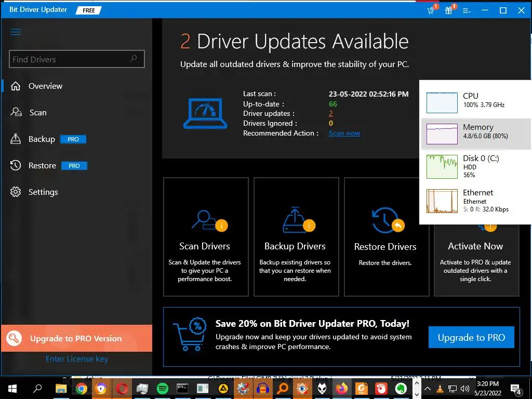Screen dimensions: 532x399
Task: Open Google Chrome from the taskbar
Action: pos(81,389)
